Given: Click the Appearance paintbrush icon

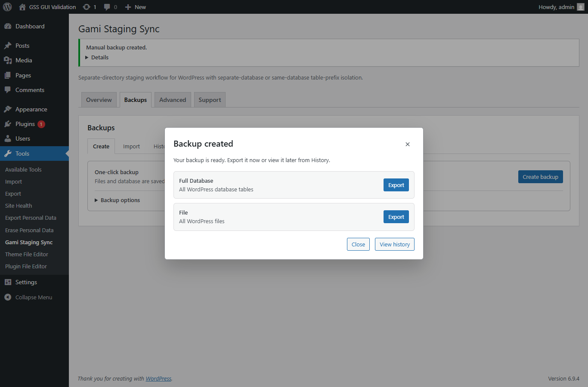Looking at the screenshot, I should 8,109.
